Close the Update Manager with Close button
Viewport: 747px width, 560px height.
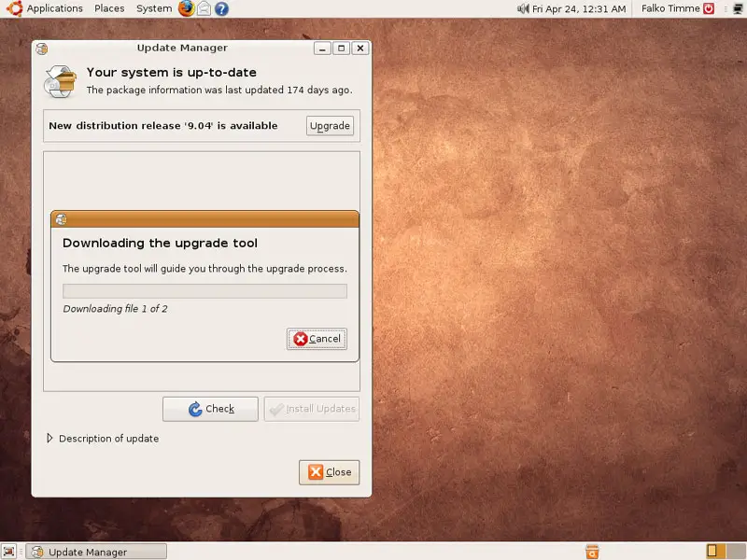coord(330,472)
